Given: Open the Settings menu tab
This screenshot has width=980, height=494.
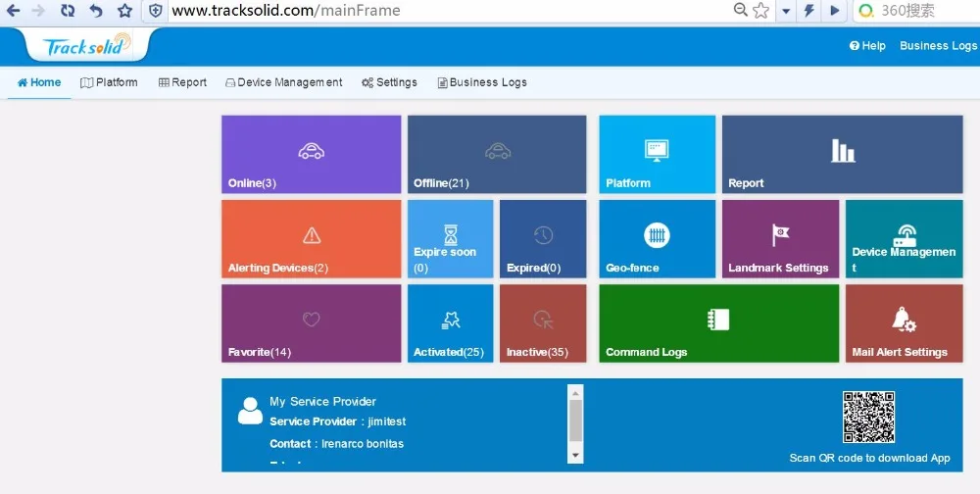Looking at the screenshot, I should pyautogui.click(x=389, y=82).
